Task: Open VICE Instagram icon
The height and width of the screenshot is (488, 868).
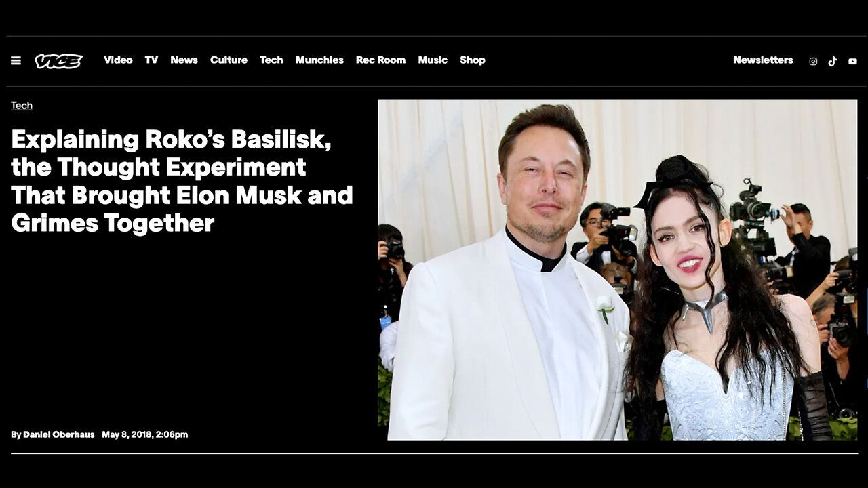Action: pyautogui.click(x=813, y=61)
